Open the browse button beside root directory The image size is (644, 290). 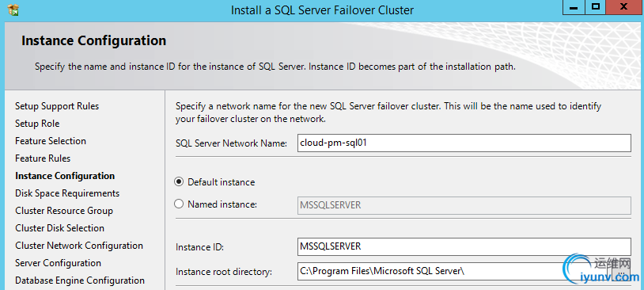(621, 272)
